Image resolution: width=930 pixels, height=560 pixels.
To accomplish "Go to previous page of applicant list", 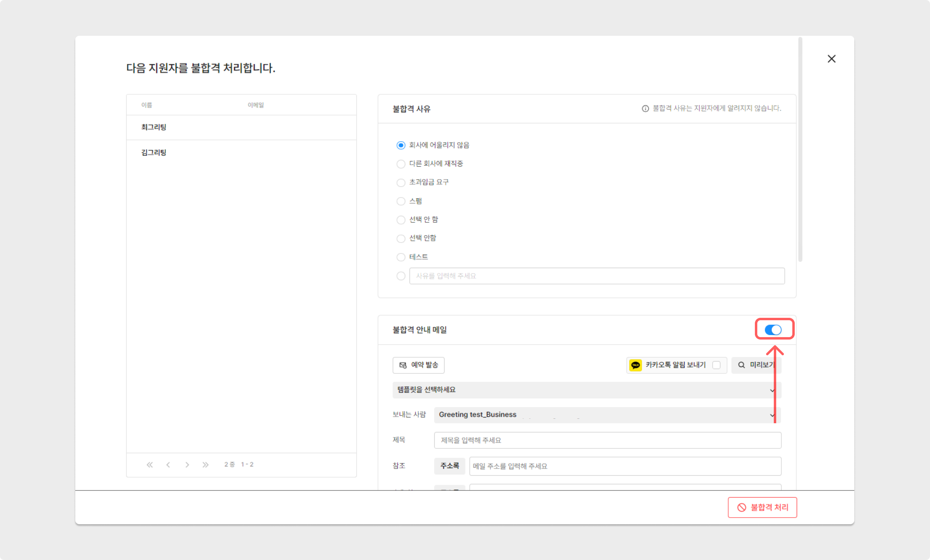I will point(168,465).
